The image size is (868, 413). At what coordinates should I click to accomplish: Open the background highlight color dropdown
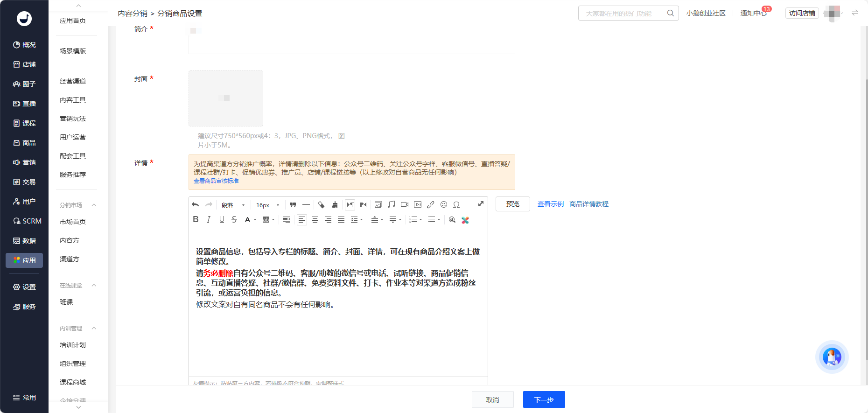coord(273,220)
